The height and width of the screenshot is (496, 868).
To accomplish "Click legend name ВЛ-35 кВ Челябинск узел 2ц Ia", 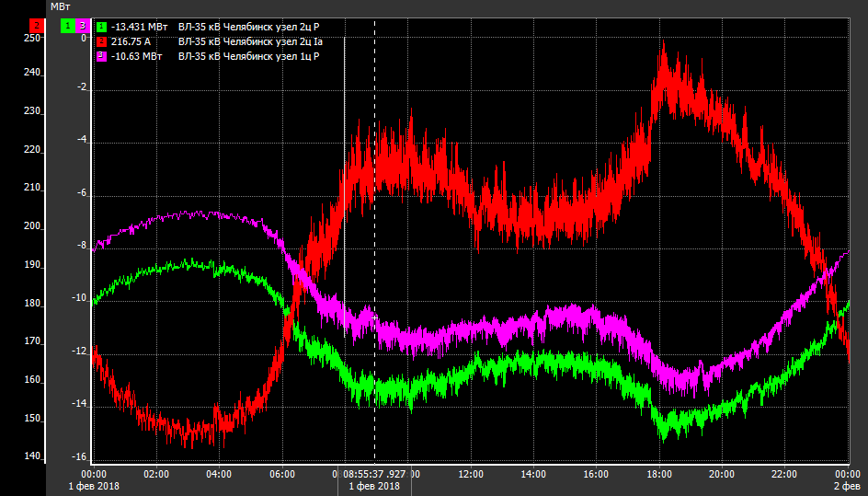I will pyautogui.click(x=250, y=41).
